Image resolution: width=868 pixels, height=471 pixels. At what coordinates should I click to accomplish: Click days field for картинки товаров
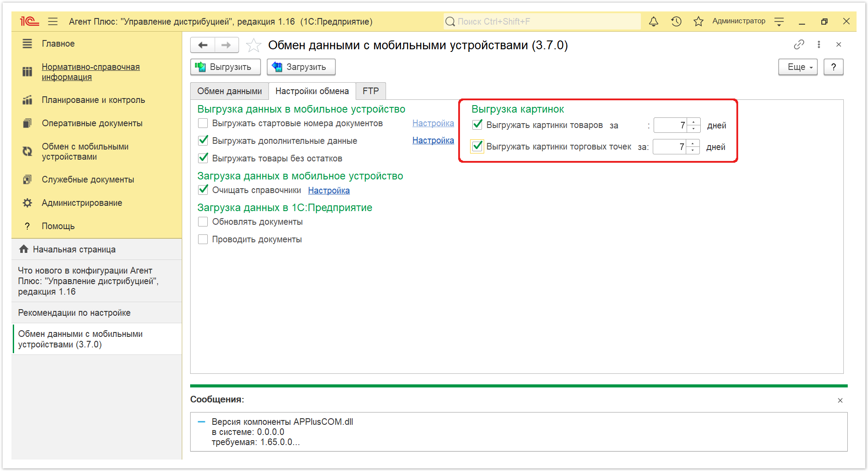(x=670, y=125)
